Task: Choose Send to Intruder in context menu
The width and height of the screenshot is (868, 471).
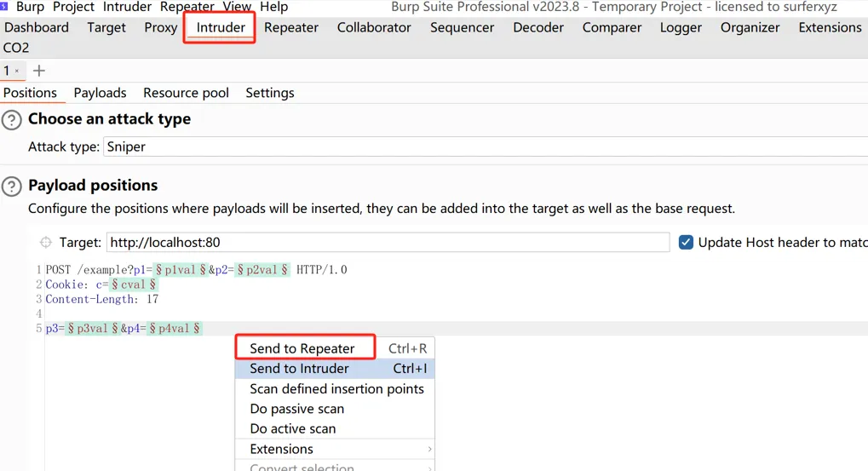Action: 335,369
